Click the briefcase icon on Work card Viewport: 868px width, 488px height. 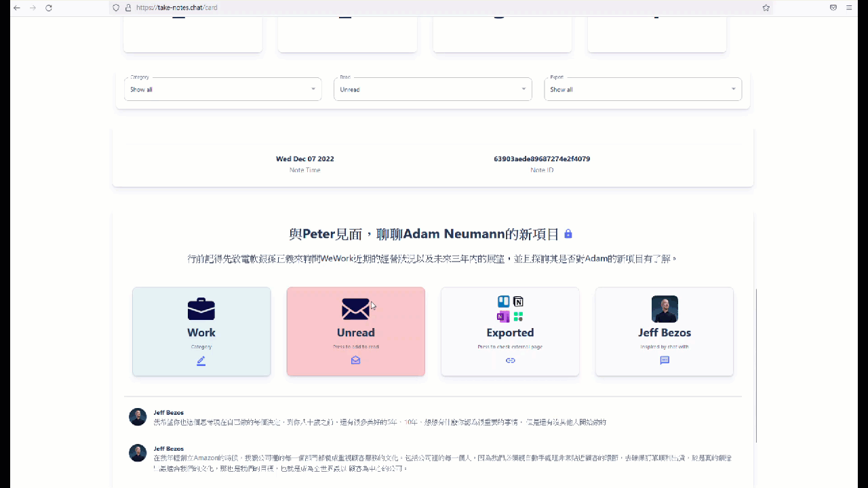[201, 309]
